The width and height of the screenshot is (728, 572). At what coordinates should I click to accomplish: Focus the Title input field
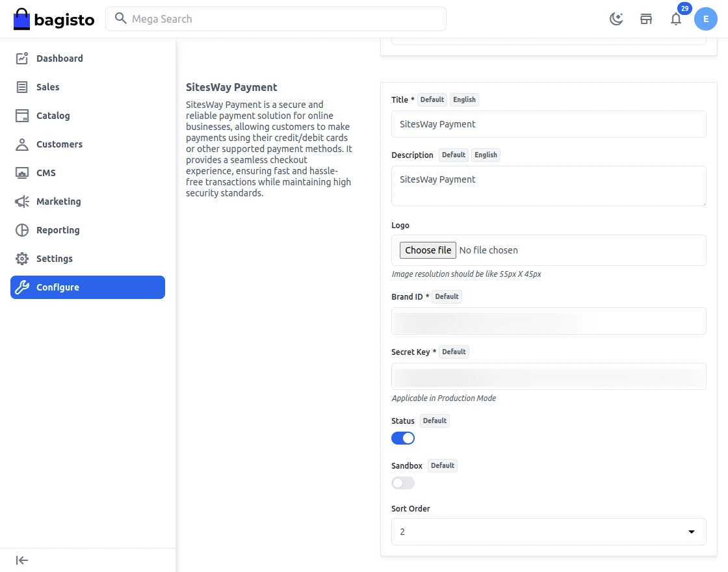(549, 124)
